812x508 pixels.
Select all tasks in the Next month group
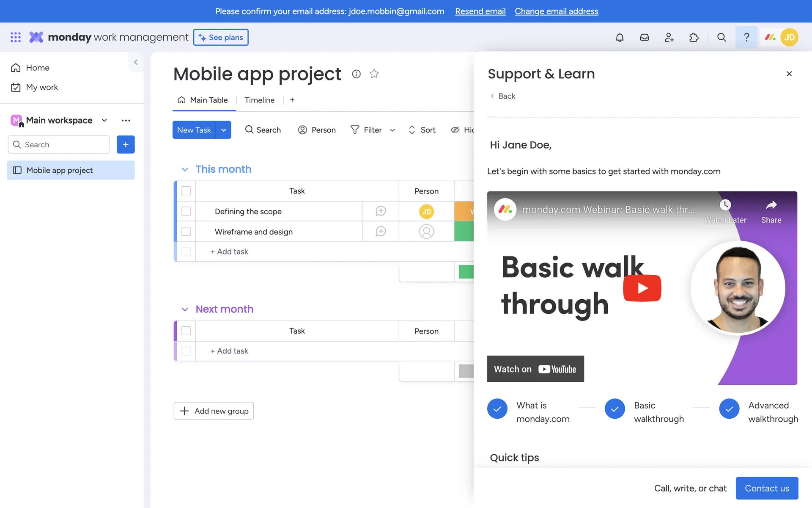pos(186,331)
